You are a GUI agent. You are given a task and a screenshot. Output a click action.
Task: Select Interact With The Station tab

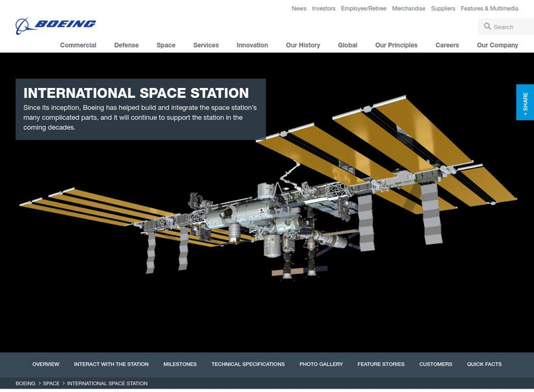coord(111,364)
